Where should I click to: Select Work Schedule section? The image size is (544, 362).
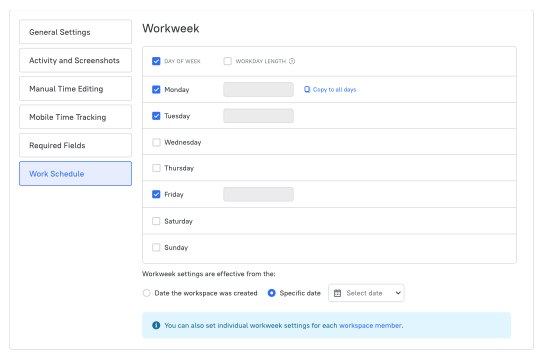click(x=75, y=174)
